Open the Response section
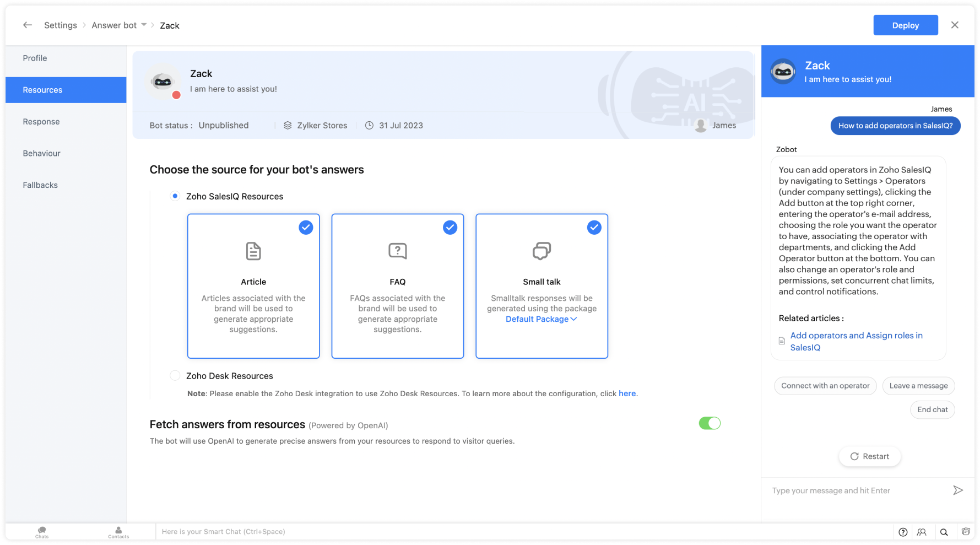The image size is (980, 545). click(x=66, y=122)
